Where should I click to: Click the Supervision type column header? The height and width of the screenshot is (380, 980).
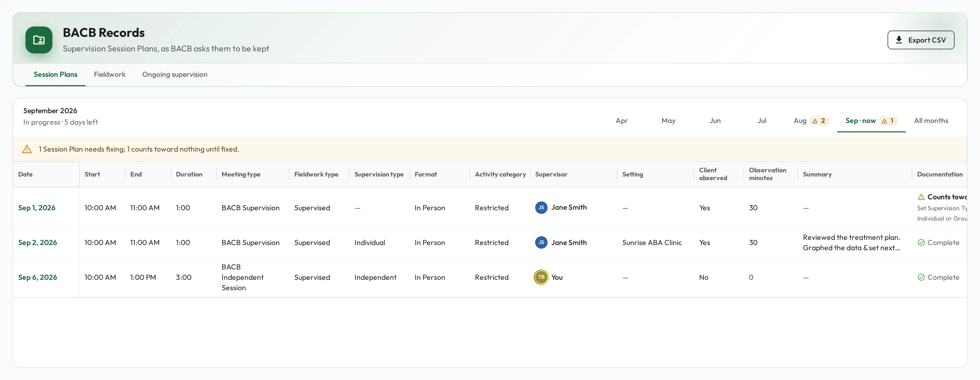click(379, 174)
